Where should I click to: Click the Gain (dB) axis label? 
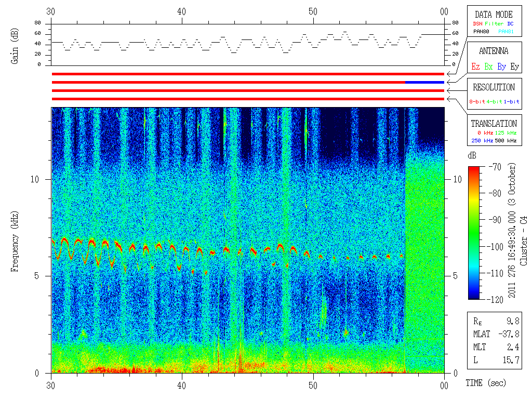[15, 46]
